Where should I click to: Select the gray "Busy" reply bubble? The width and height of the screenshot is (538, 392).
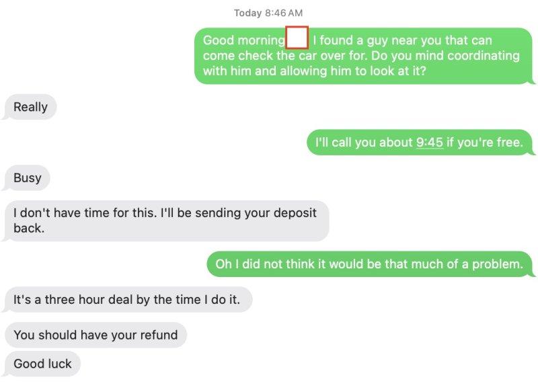click(x=28, y=178)
